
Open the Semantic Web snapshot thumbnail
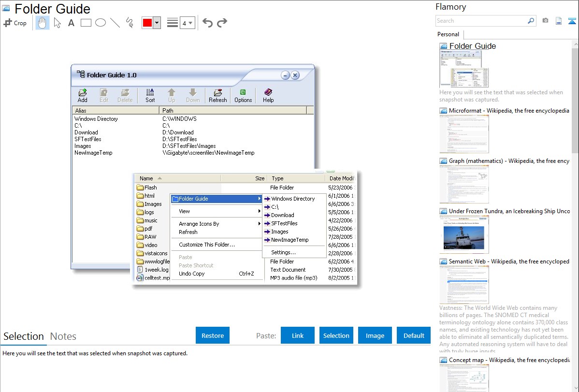[x=464, y=285]
